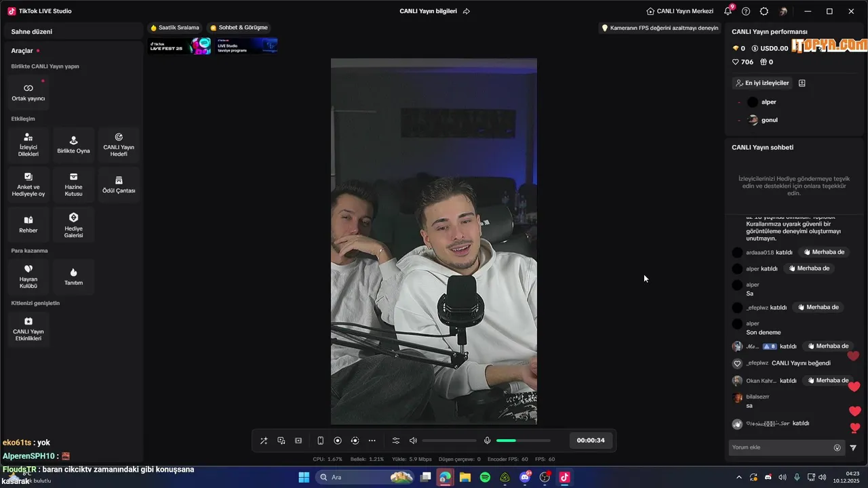Open Hazine Kutusu tool
The width and height of the screenshot is (868, 488).
(73, 184)
